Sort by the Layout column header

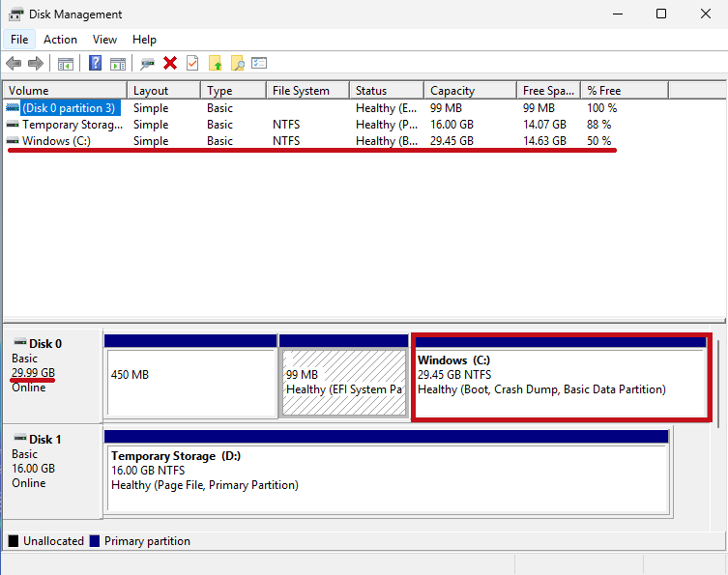click(164, 91)
